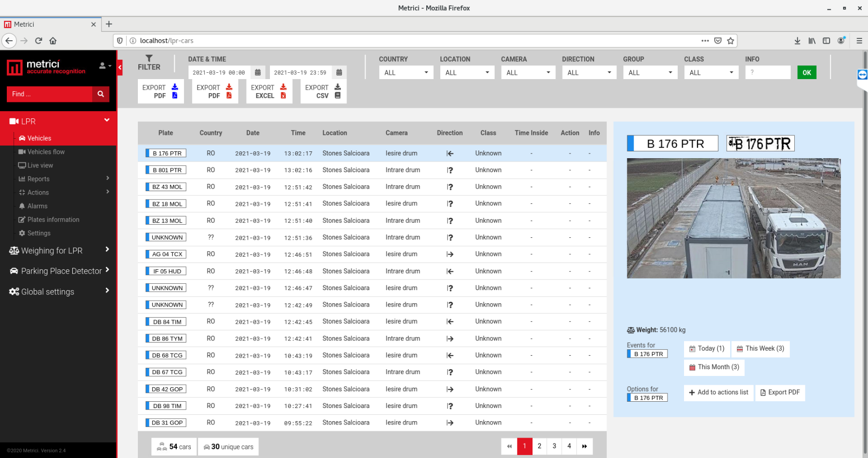The image size is (868, 458).
Task: Select the AG 04 TCX plate row
Action: [x=372, y=254]
